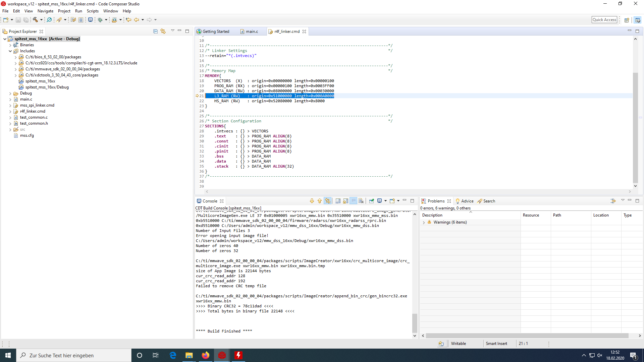Toggle console Scroll Lock button
The width and height of the screenshot is (644, 362).
[346, 201]
